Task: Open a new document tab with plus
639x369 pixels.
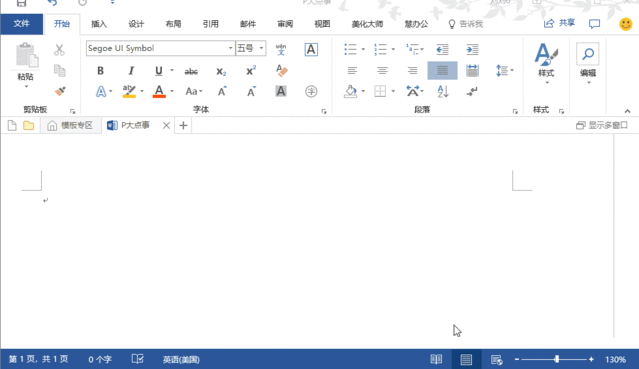Action: coord(183,126)
